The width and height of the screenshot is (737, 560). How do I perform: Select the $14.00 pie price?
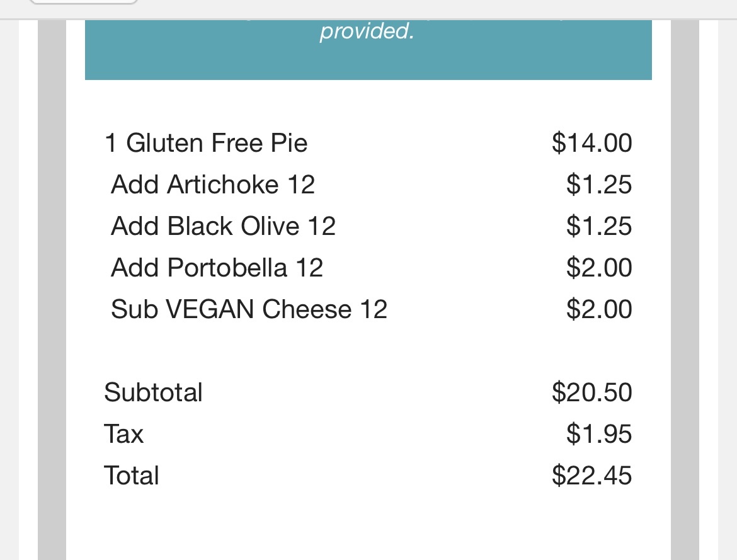591,143
